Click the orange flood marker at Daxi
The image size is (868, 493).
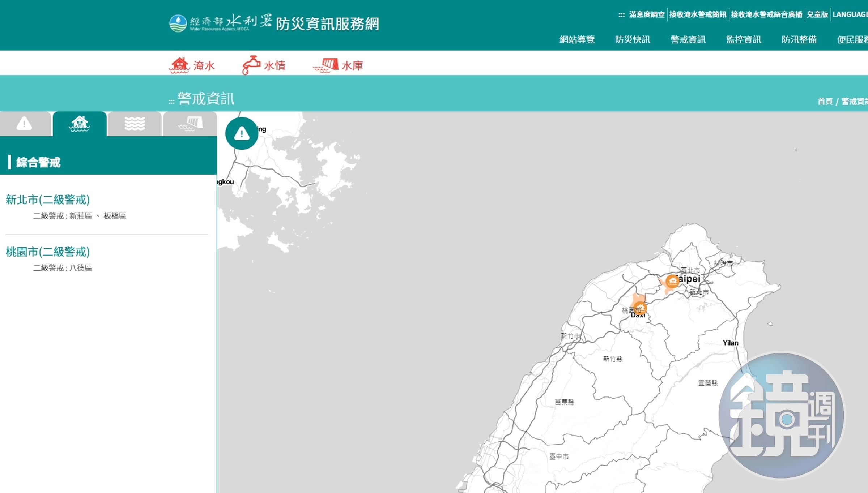pos(639,308)
